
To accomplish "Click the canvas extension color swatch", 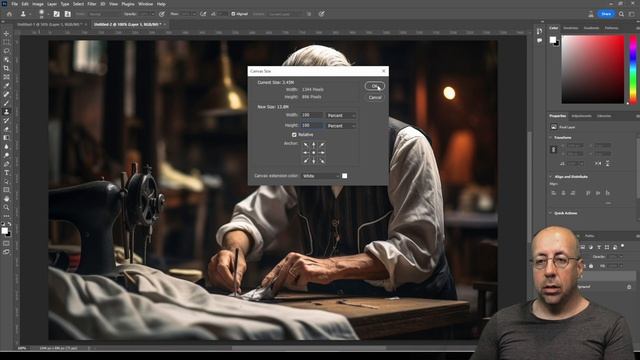I will (x=344, y=176).
